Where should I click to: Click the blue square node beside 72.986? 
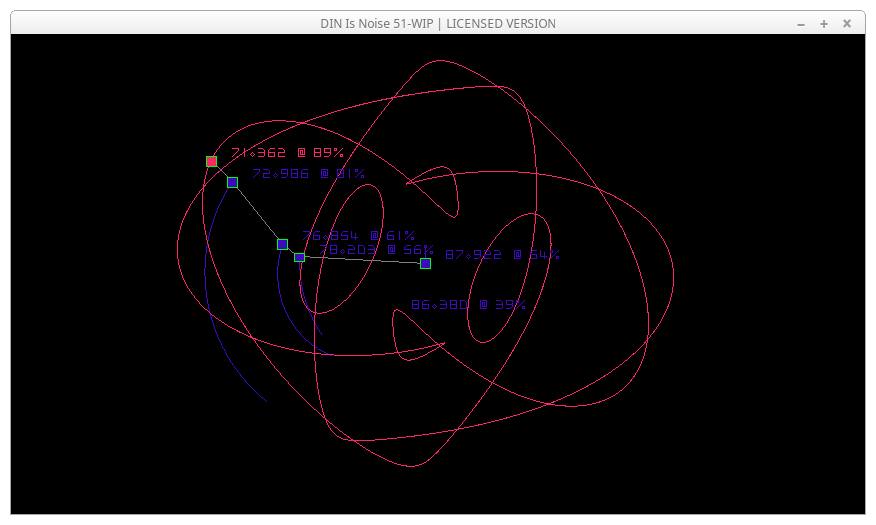(232, 183)
